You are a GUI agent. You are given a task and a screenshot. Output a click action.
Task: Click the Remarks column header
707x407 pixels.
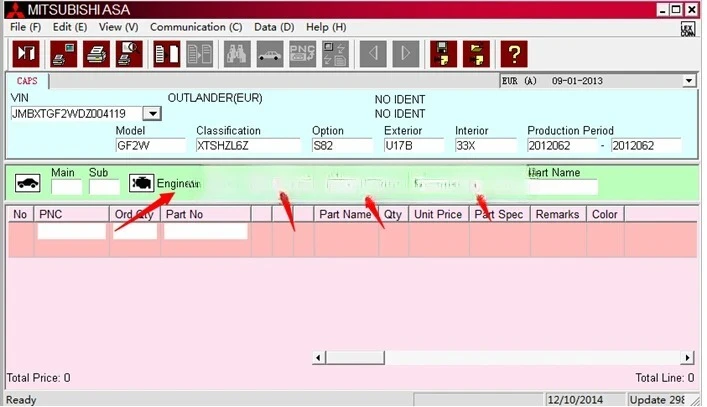pyautogui.click(x=558, y=214)
